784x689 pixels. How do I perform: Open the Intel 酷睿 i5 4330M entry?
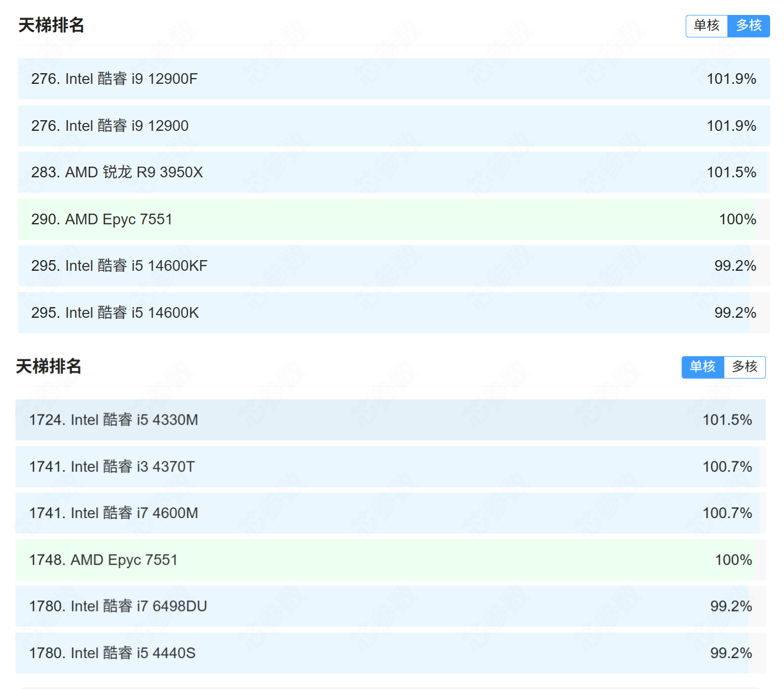coord(113,420)
